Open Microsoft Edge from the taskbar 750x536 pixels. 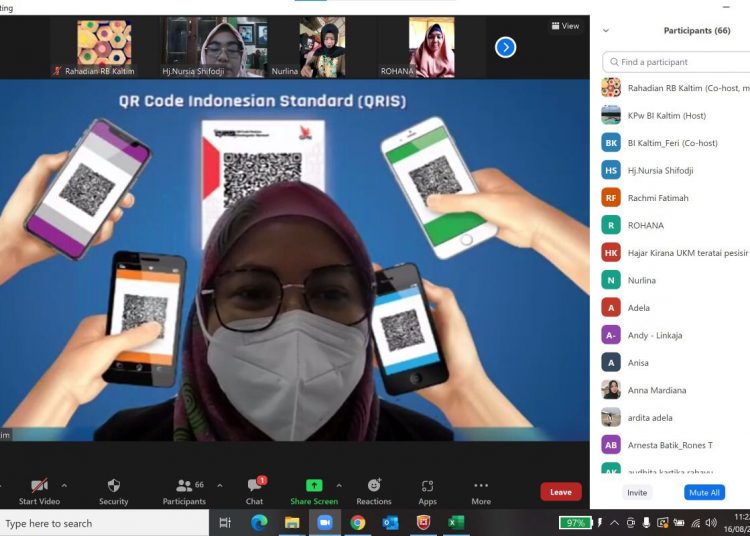(259, 522)
